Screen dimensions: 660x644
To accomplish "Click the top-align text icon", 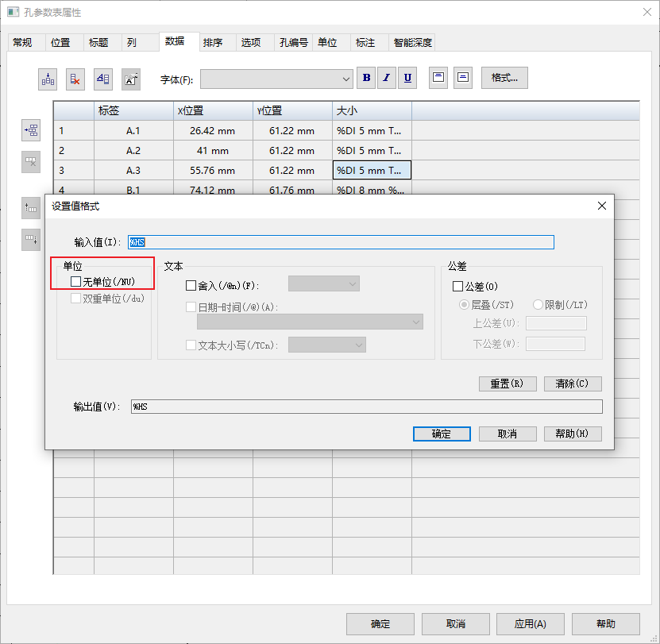I will [438, 78].
